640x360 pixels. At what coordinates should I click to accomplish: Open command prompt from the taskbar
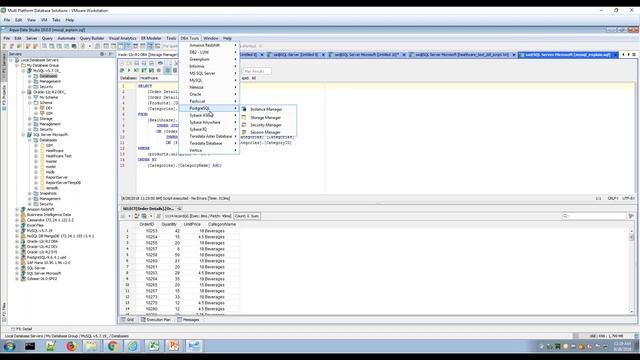pos(30,346)
